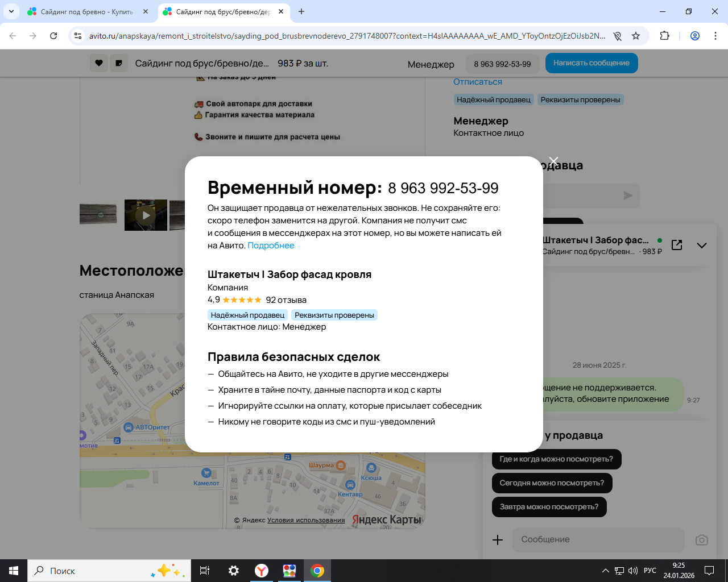Screen dimensions: 728x582
Task: Click 'Условия использования' link on map
Action: [x=306, y=520]
